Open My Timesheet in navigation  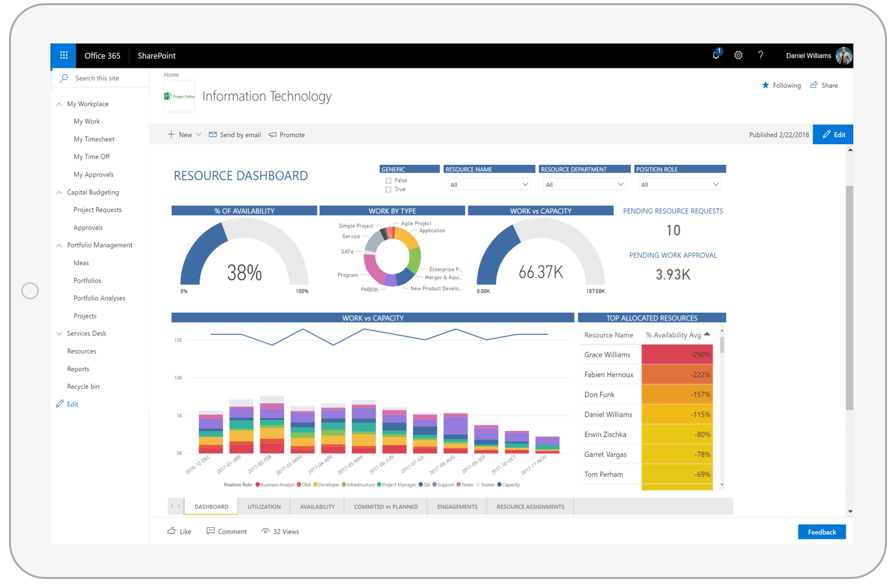click(x=94, y=139)
